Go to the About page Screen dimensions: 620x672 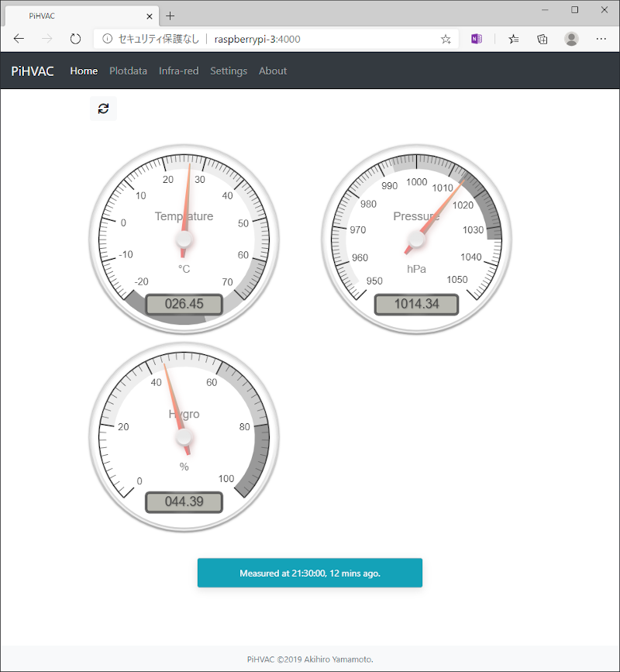click(x=273, y=71)
